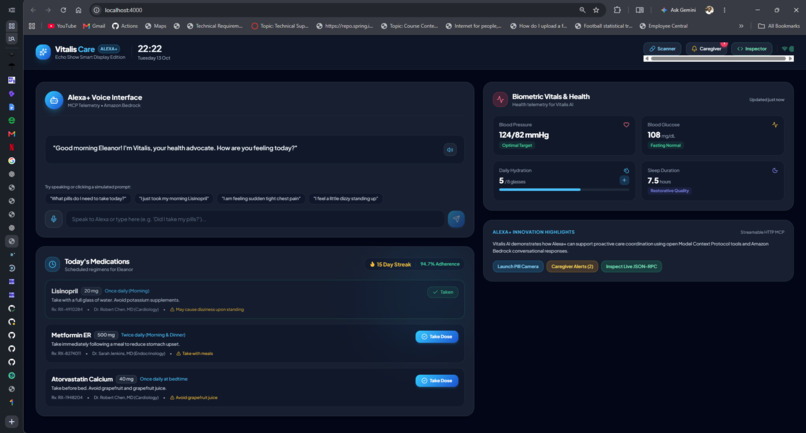Image resolution: width=806 pixels, height=433 pixels.
Task: Click the 124/82 mmHg blood pressure value
Action: click(x=524, y=135)
